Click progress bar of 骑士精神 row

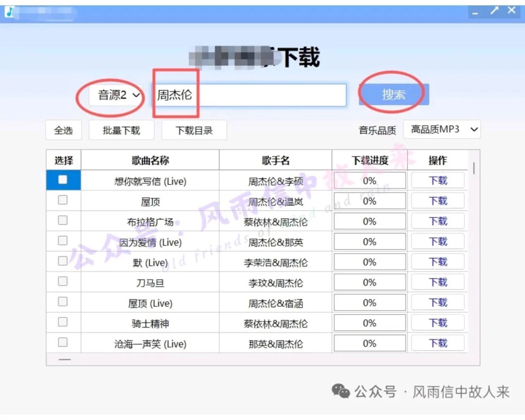click(x=370, y=323)
